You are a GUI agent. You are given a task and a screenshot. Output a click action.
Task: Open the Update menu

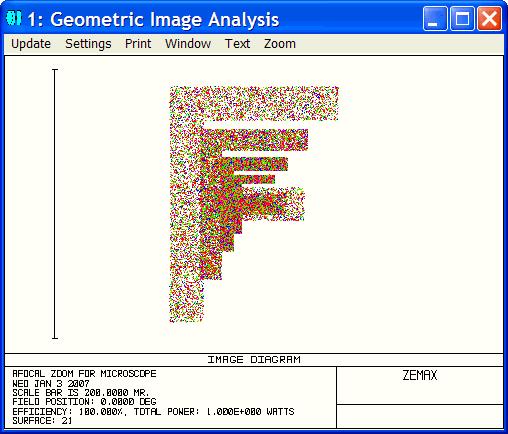coord(31,44)
